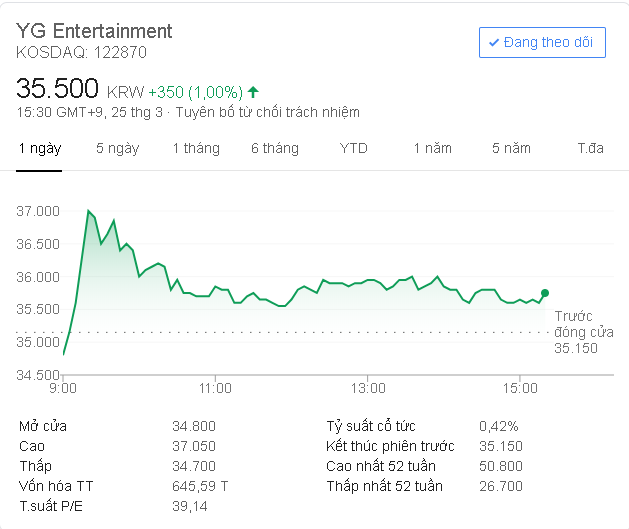Select the 1 ngày tab
This screenshot has width=629, height=529.
point(40,148)
